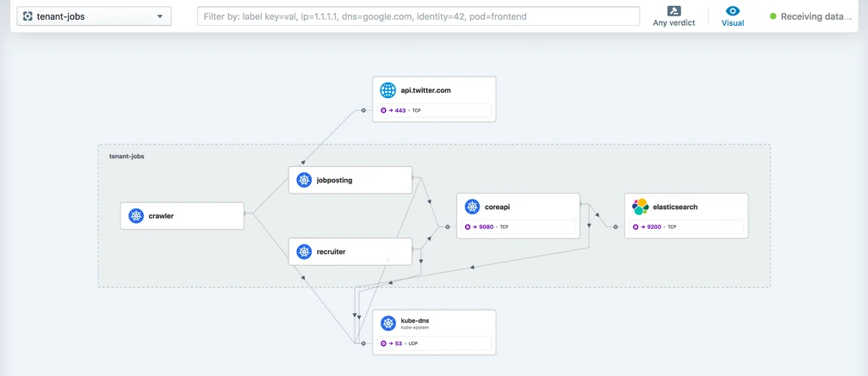This screenshot has width=868, height=376.
Task: Click the elasticsearch logo icon
Action: tap(640, 206)
